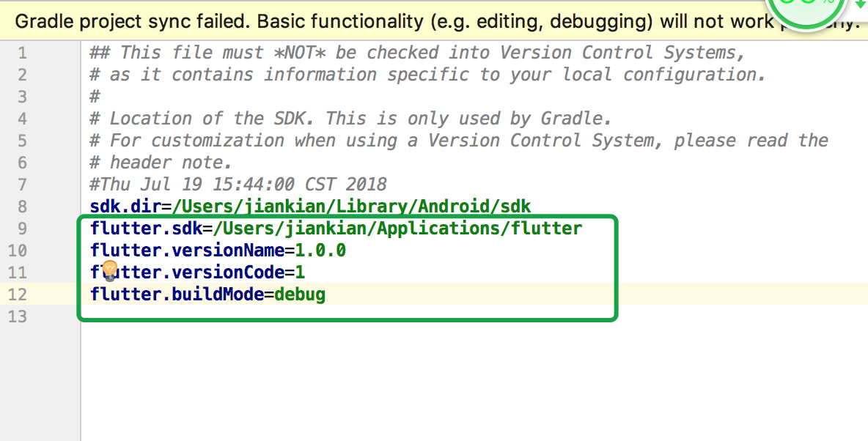Screen dimensions: 868x441
Task: Click the 'must *NOT* be checked' comment line
Action: [418, 53]
